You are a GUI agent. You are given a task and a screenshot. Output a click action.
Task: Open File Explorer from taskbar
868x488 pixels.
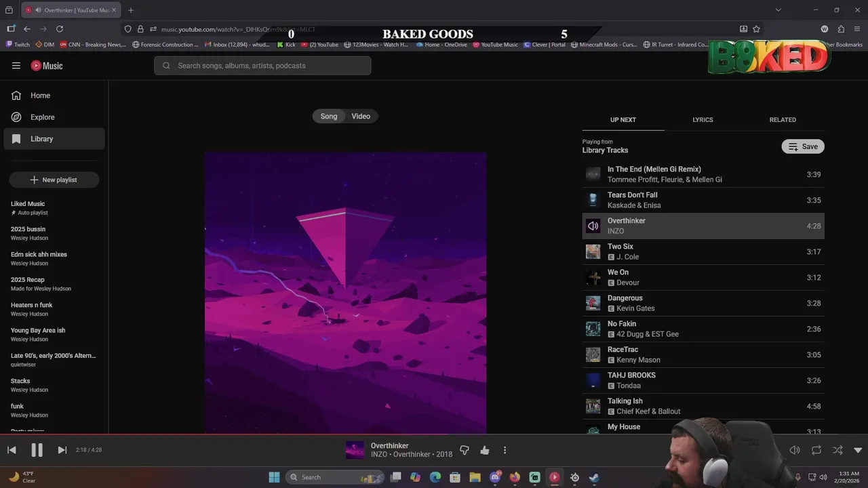click(475, 477)
